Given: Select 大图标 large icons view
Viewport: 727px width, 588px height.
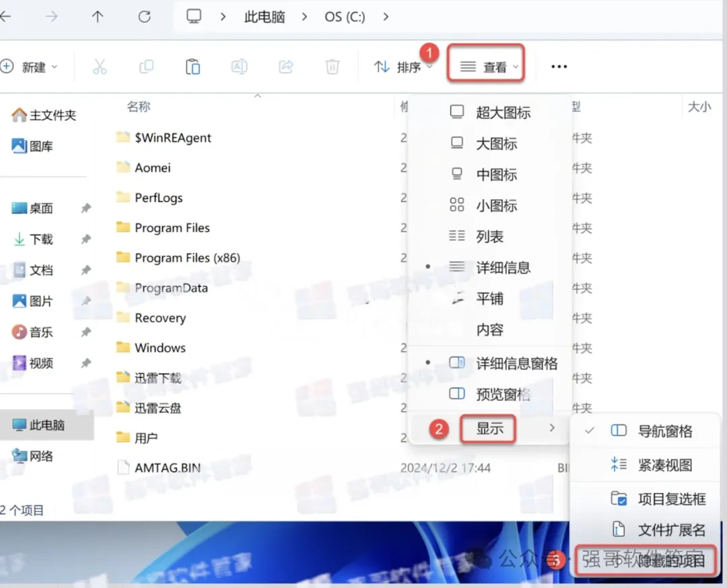Looking at the screenshot, I should pos(489,144).
